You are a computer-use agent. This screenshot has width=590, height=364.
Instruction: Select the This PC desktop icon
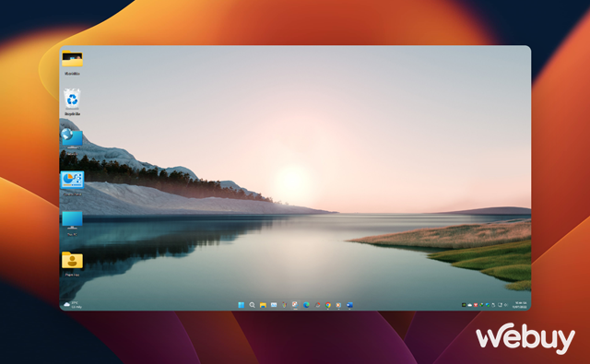click(x=72, y=223)
